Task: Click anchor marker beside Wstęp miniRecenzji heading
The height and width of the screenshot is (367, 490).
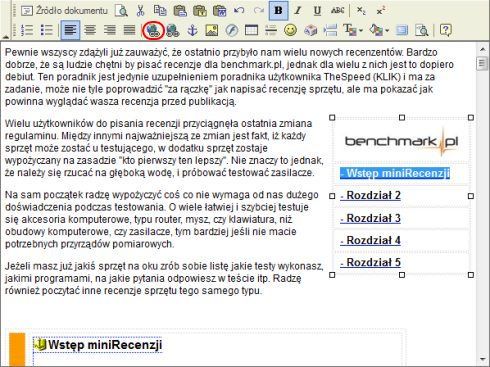Action: pyautogui.click(x=40, y=344)
